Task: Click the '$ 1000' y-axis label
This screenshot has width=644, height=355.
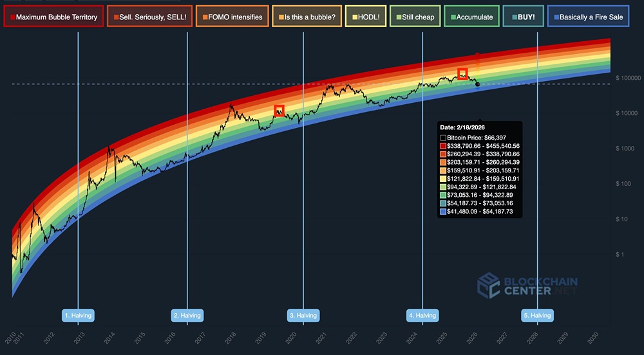Action: [x=625, y=149]
